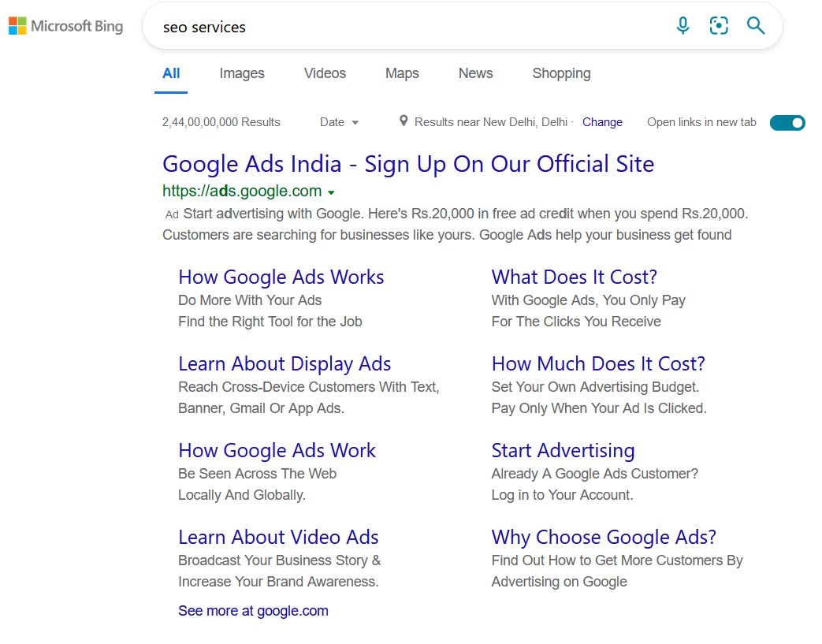Open How Google Ads Works link
This screenshot has height=644, width=822.
pyautogui.click(x=281, y=277)
